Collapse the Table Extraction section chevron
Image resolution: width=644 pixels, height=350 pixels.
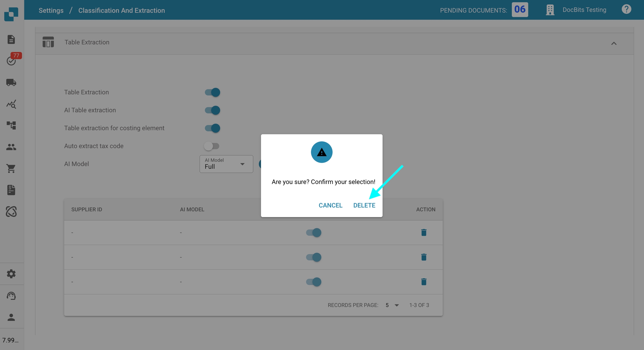[614, 43]
